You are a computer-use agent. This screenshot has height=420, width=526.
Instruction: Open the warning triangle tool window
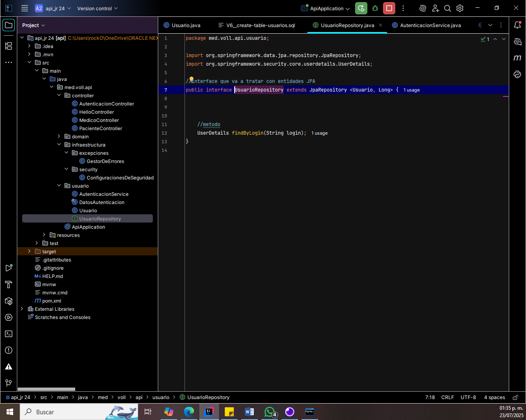tap(9, 367)
